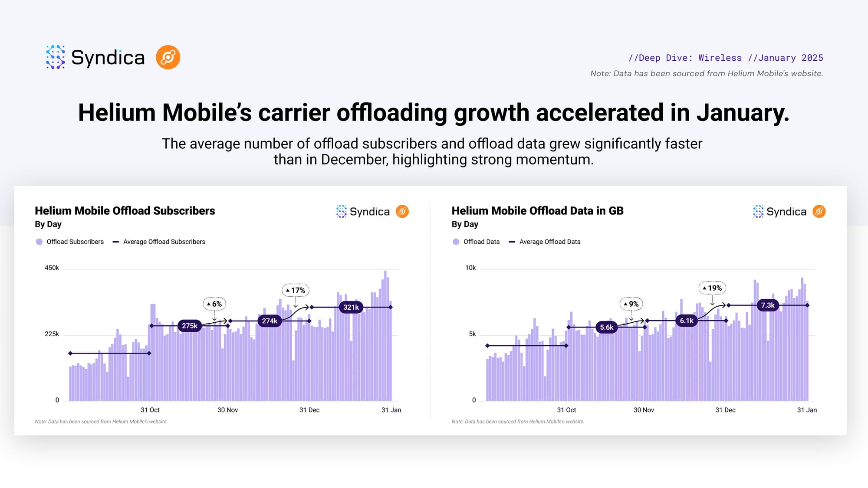Click the 19% growth callout
The width and height of the screenshot is (868, 488).
pyautogui.click(x=712, y=288)
